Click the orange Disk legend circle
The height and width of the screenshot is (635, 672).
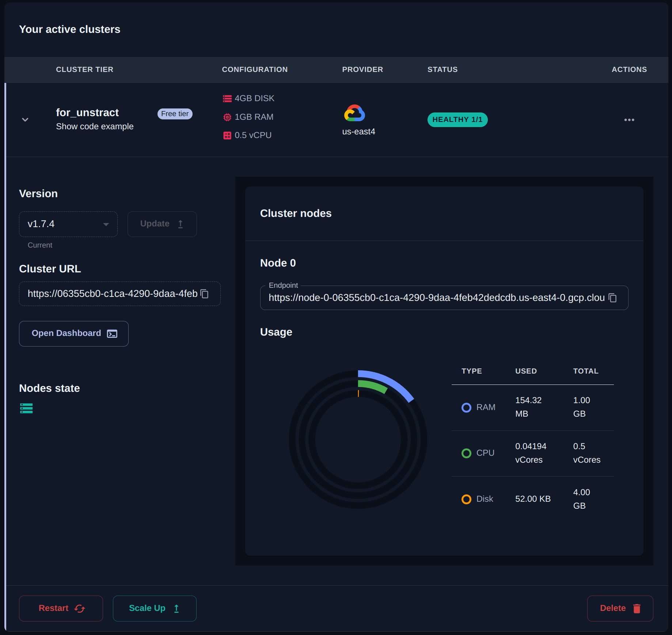[x=466, y=499]
